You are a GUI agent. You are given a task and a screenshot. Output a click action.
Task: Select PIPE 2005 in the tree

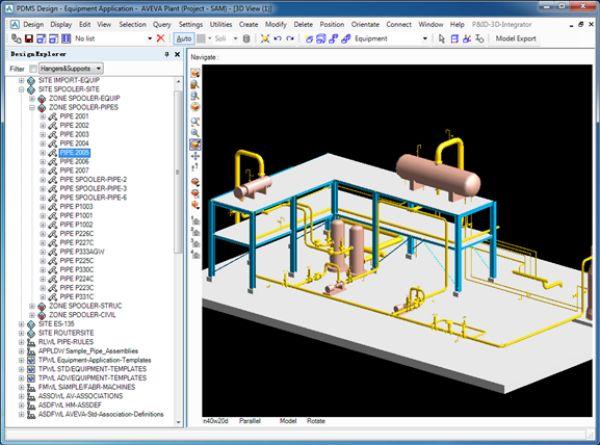74,153
